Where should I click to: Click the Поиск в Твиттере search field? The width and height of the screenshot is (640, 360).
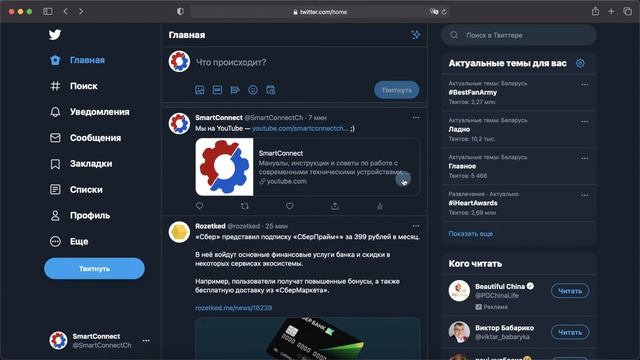tap(518, 35)
